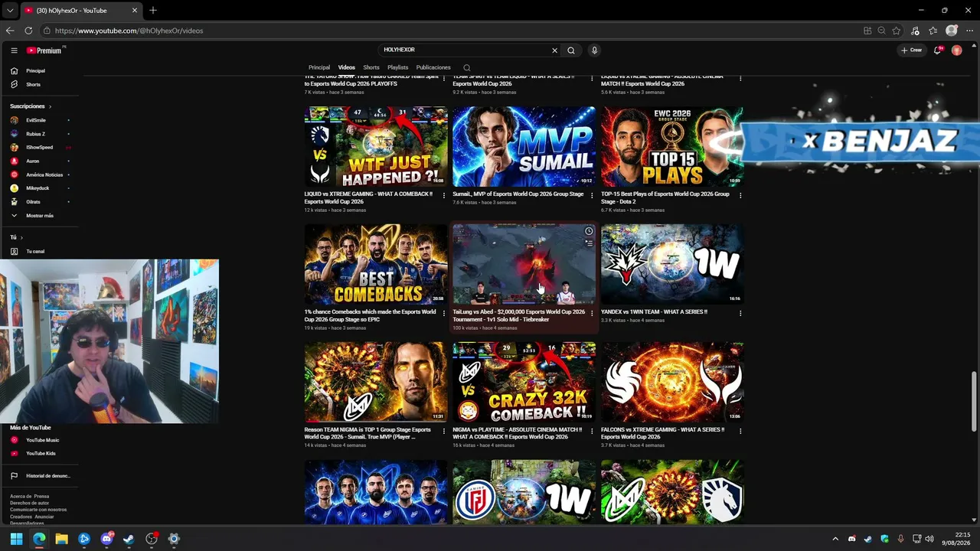Open the CRAZY 32K COMEBACK video thumbnail

[x=524, y=383]
